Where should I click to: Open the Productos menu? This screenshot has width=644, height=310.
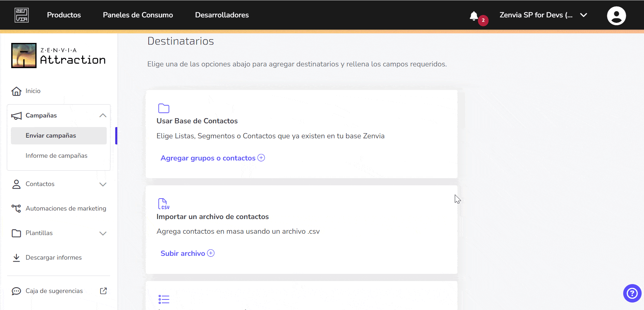(x=64, y=15)
